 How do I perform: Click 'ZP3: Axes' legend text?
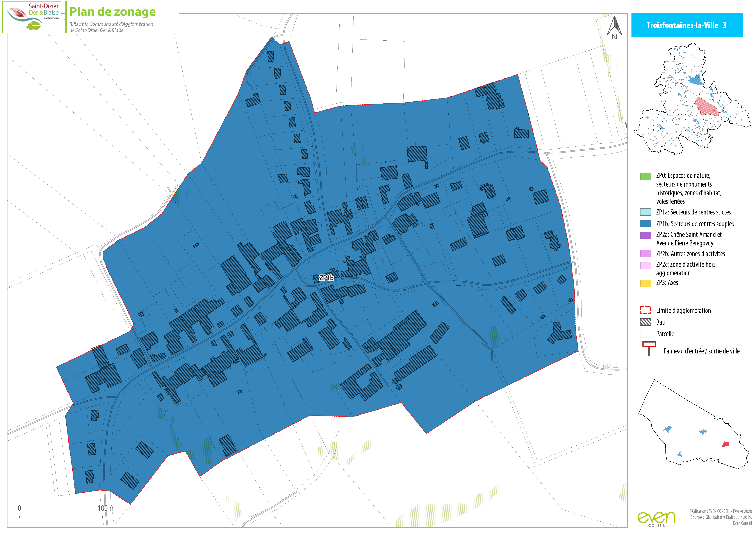click(667, 283)
